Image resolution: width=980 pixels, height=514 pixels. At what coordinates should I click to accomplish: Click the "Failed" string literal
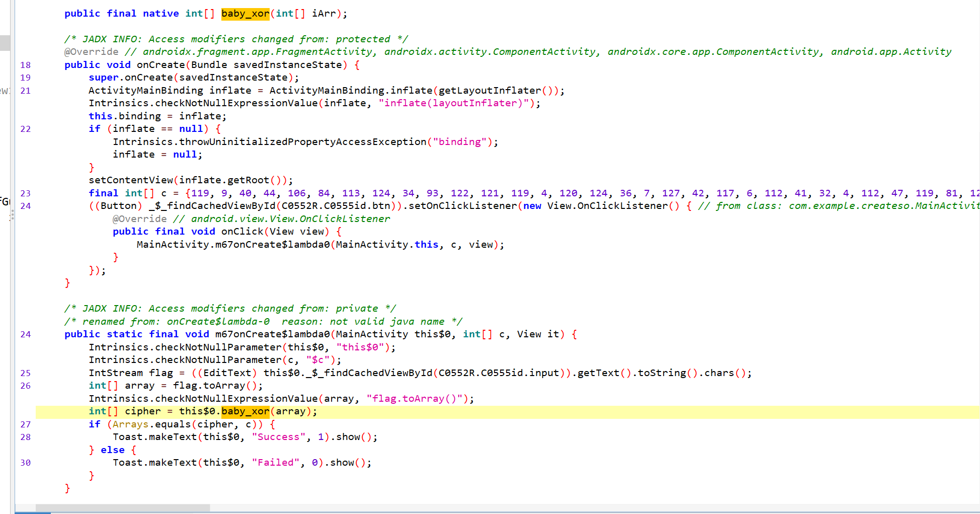(x=276, y=463)
